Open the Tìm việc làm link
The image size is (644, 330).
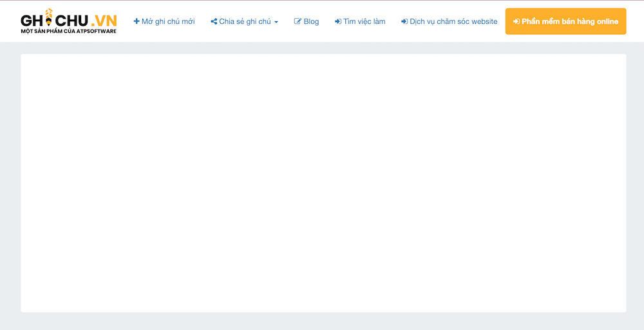pos(360,21)
